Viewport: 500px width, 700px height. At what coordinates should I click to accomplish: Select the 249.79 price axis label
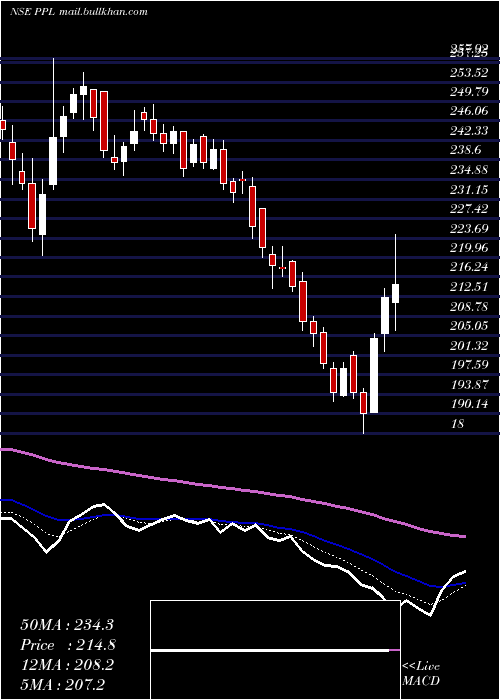tap(469, 92)
